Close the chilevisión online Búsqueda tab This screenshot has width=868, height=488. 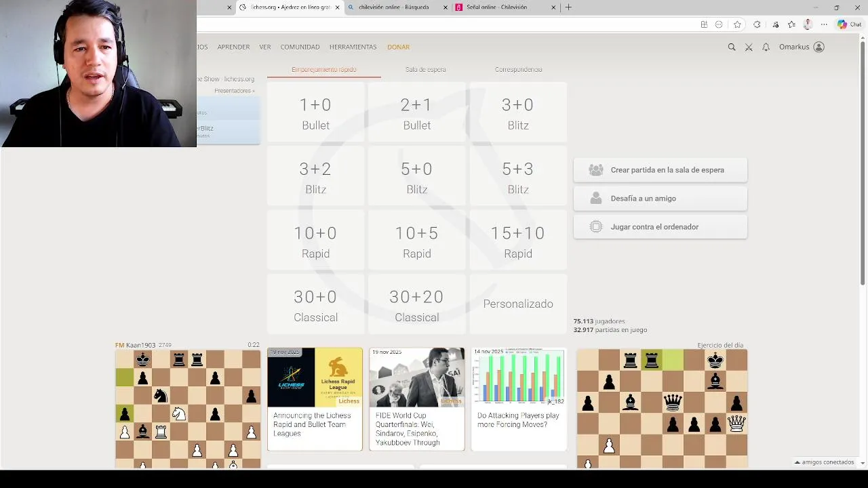pos(446,7)
